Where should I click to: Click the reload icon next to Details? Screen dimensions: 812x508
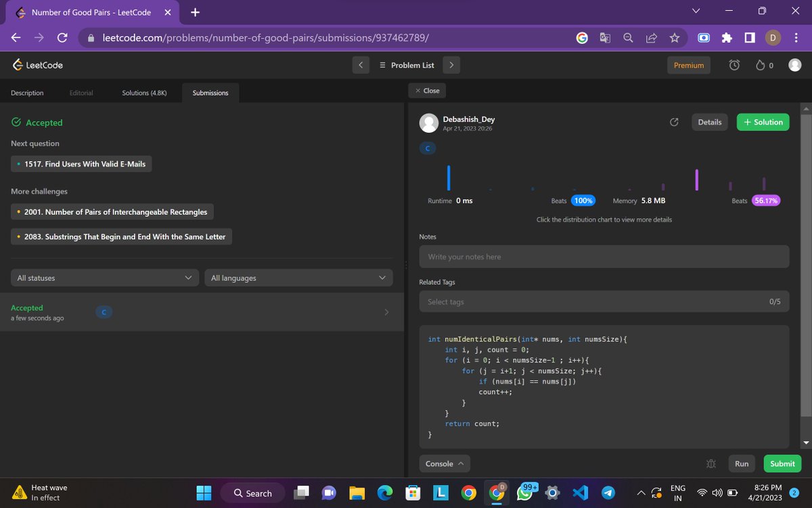(674, 122)
